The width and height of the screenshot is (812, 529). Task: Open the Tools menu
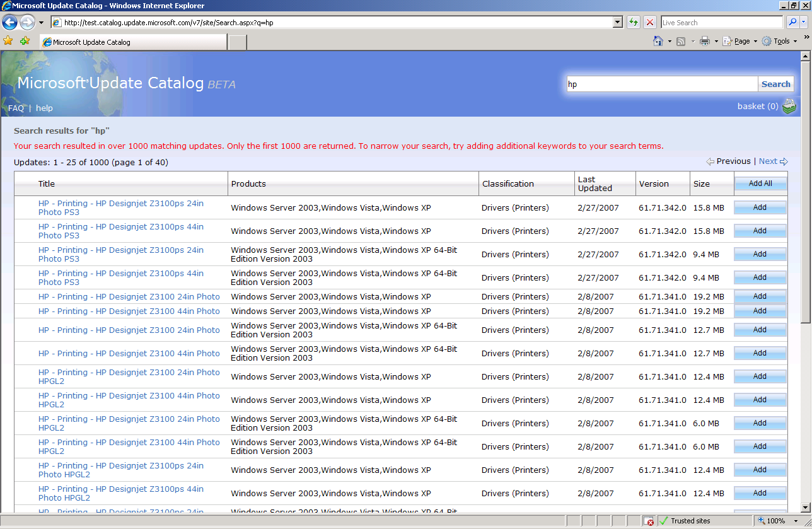[779, 42]
